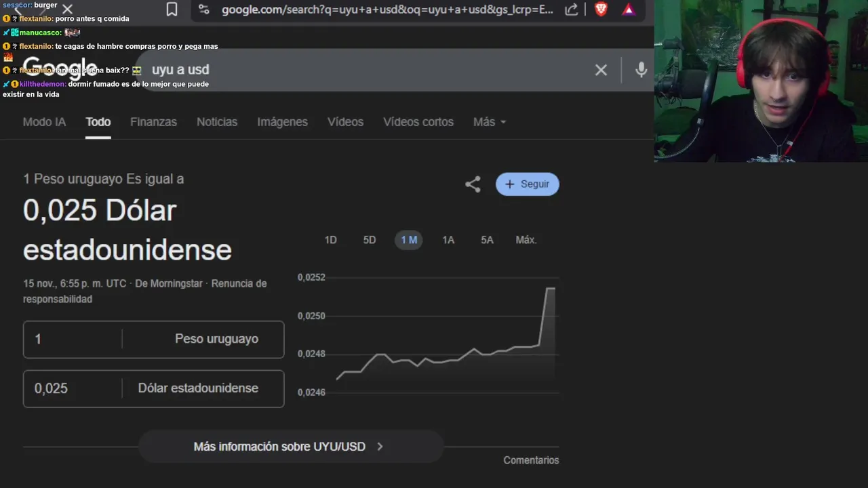Switch to the Finanzas tab
The image size is (868, 488).
[x=153, y=122]
